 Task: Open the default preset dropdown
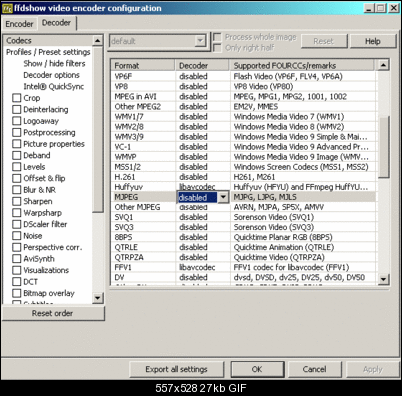pyautogui.click(x=200, y=41)
